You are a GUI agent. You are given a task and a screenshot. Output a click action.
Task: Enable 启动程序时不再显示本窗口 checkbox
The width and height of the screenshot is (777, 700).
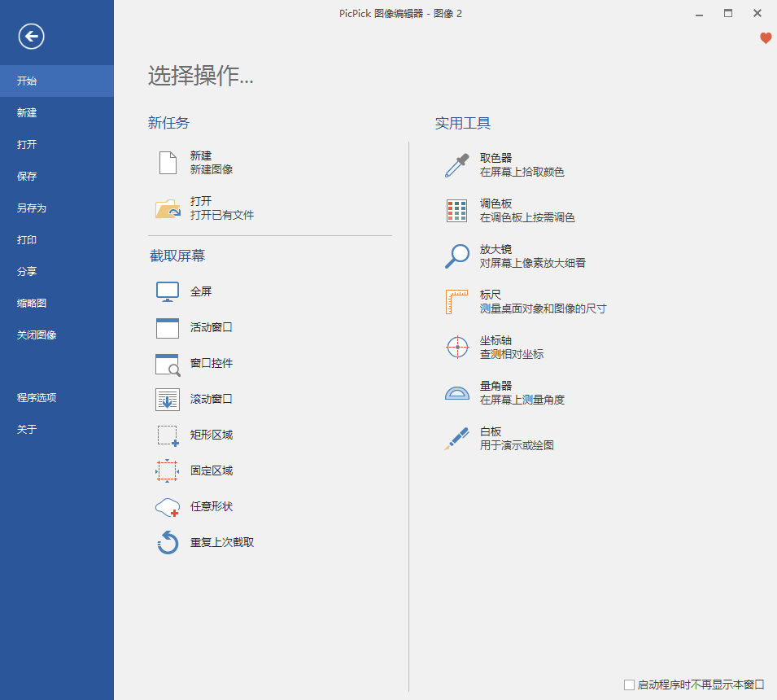(x=629, y=685)
